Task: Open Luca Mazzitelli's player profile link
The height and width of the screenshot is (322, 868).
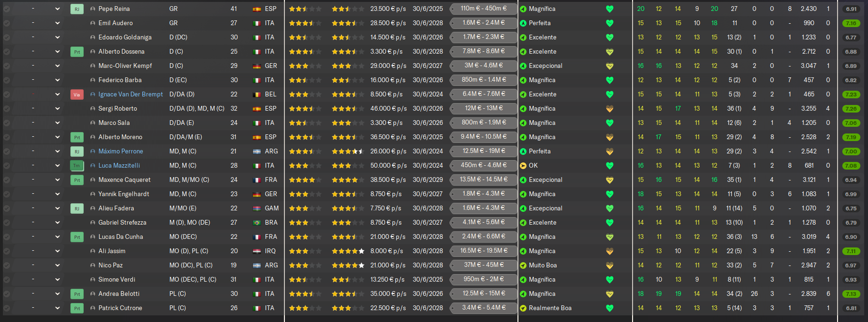Action: click(x=119, y=166)
